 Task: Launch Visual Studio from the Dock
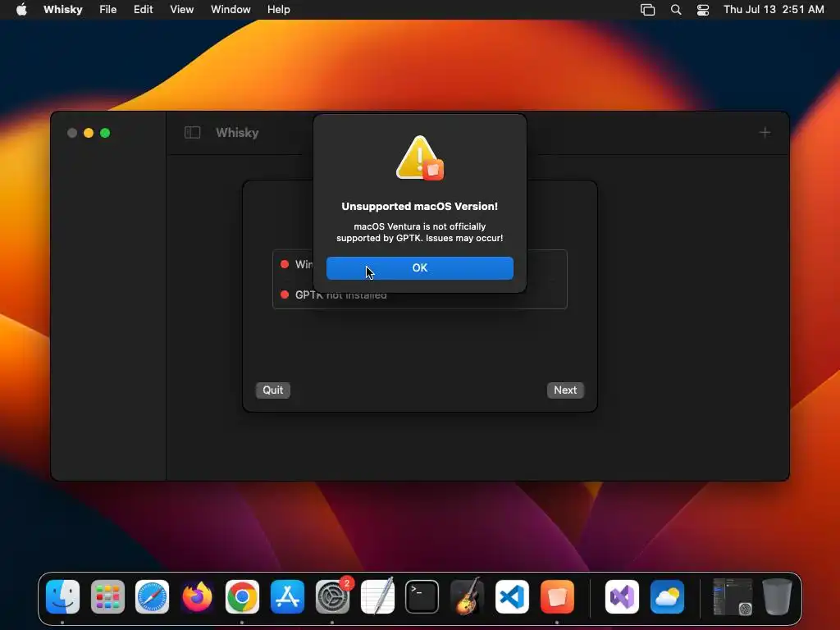click(622, 597)
